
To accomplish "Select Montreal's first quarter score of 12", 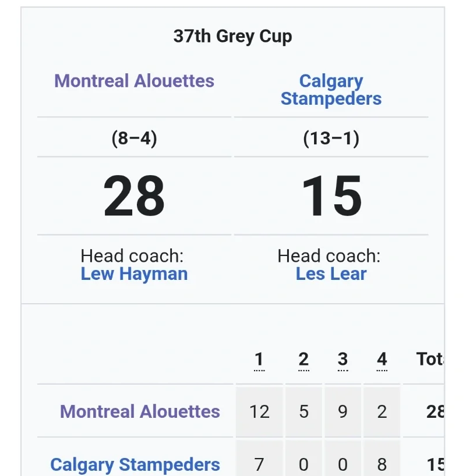I will [x=259, y=412].
